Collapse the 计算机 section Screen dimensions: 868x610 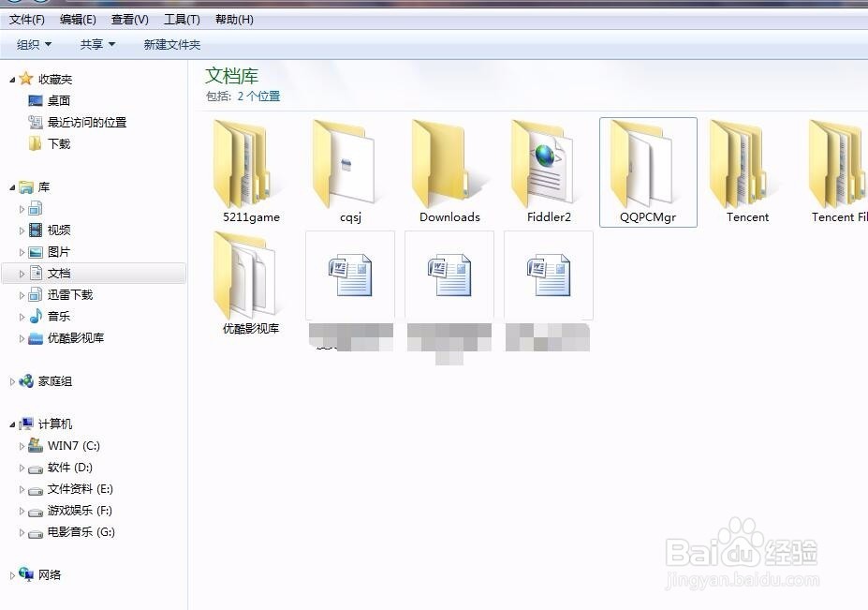12,425
